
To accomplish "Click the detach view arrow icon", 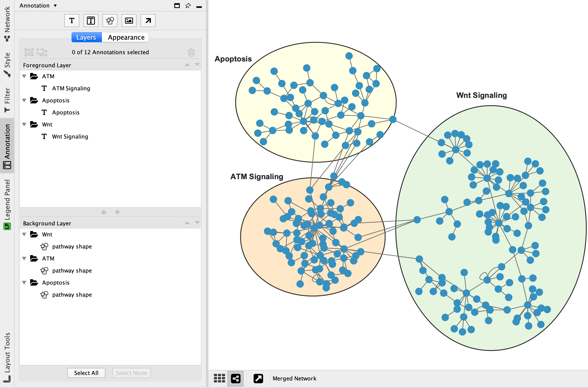I will click(x=258, y=378).
